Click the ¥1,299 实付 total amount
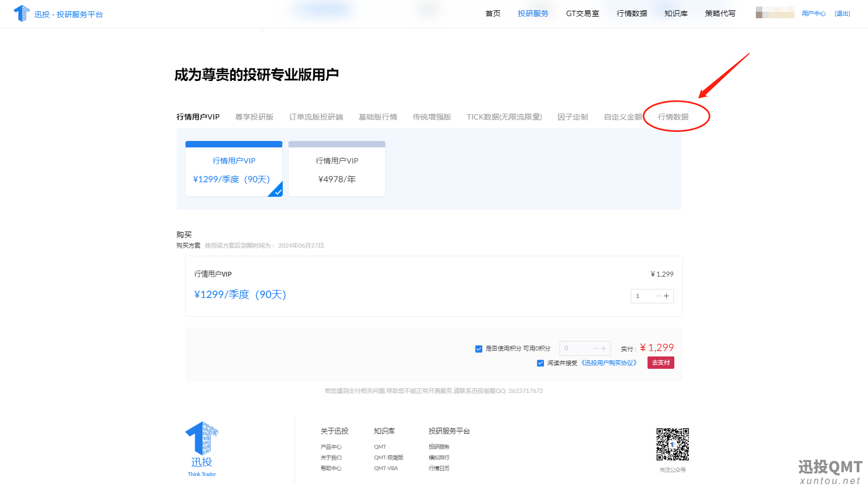868x491 pixels. coord(657,348)
